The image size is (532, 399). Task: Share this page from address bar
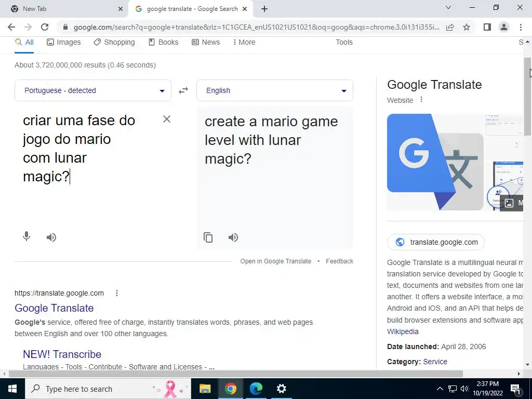(450, 27)
